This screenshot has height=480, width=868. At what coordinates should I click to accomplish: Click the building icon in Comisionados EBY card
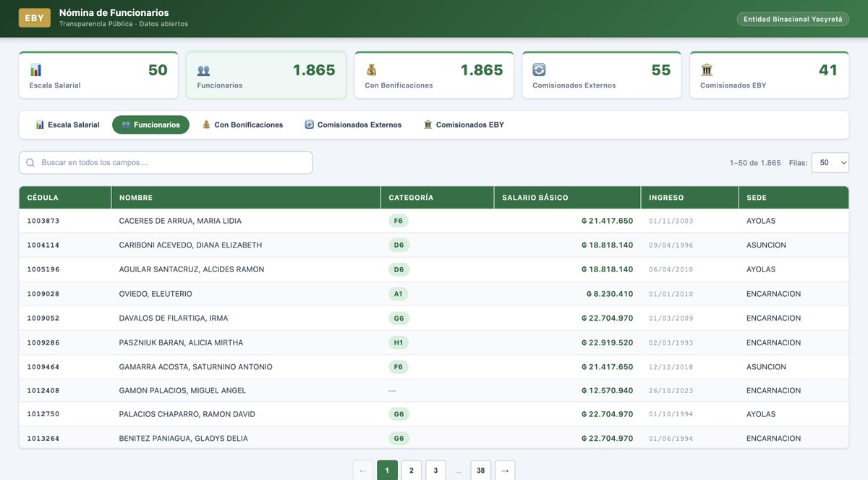tap(707, 70)
